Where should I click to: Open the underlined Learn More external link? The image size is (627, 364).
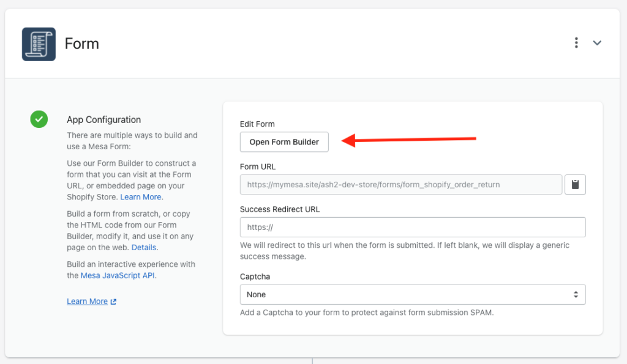click(x=92, y=301)
